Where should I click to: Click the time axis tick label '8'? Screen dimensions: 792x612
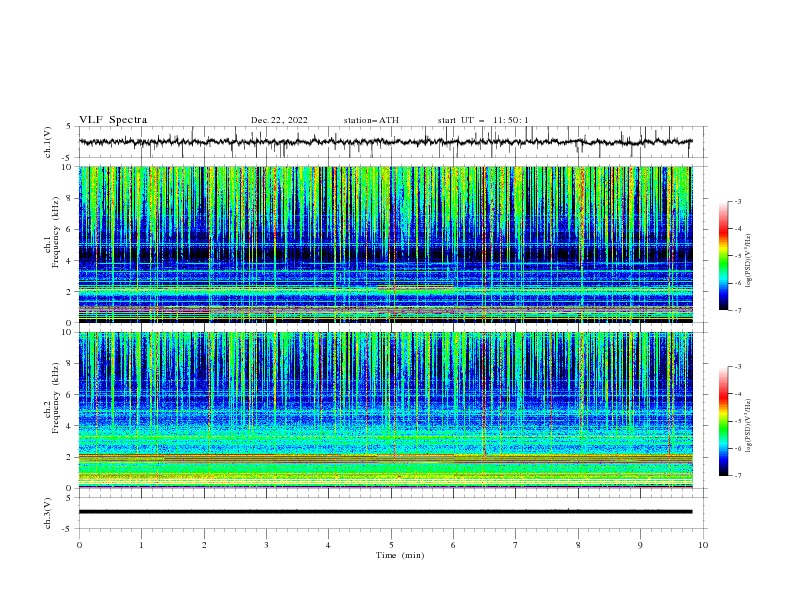(578, 545)
